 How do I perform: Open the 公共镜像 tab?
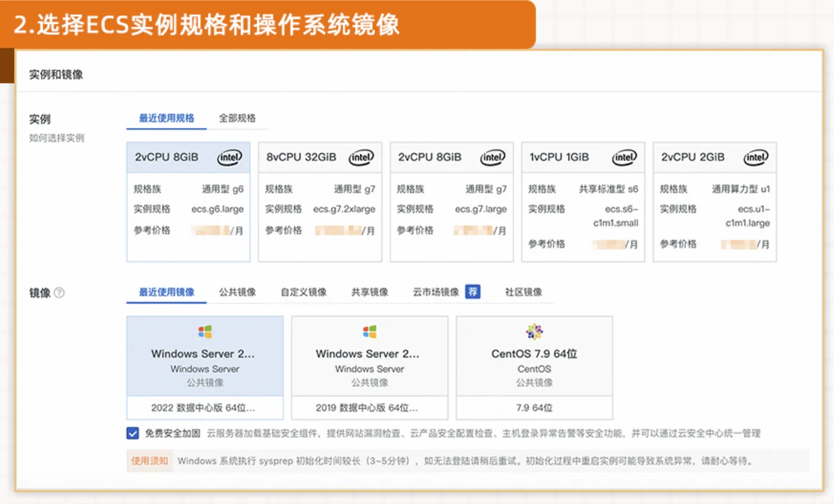pyautogui.click(x=237, y=292)
